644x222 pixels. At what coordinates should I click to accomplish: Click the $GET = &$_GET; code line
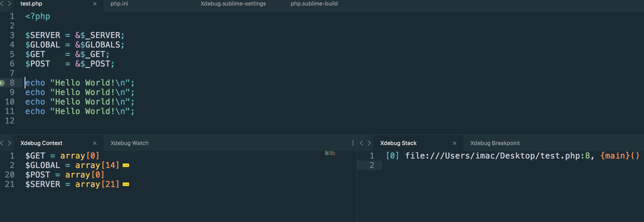point(67,54)
